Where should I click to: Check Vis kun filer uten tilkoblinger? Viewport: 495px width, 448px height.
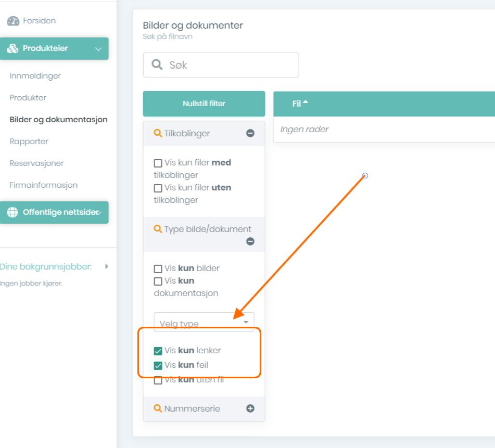click(x=158, y=188)
